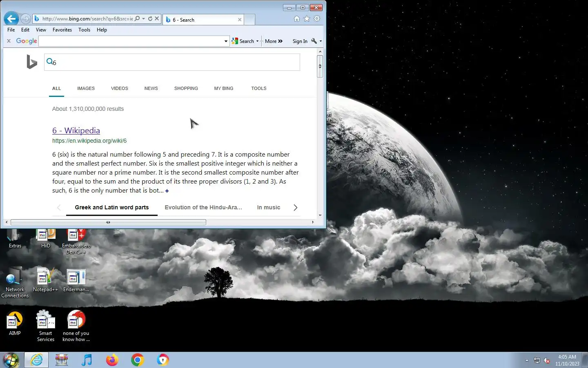
Task: Open the WinRAR taskbar icon
Action: [x=62, y=360]
